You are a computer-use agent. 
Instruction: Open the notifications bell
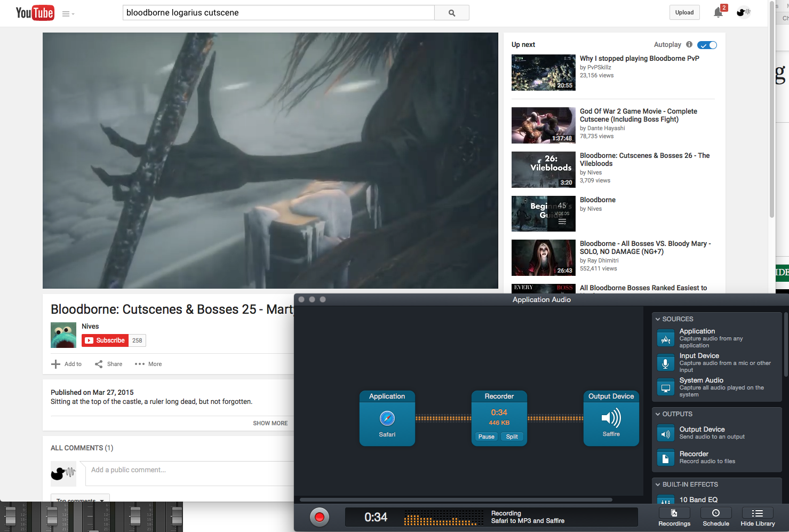(x=718, y=12)
